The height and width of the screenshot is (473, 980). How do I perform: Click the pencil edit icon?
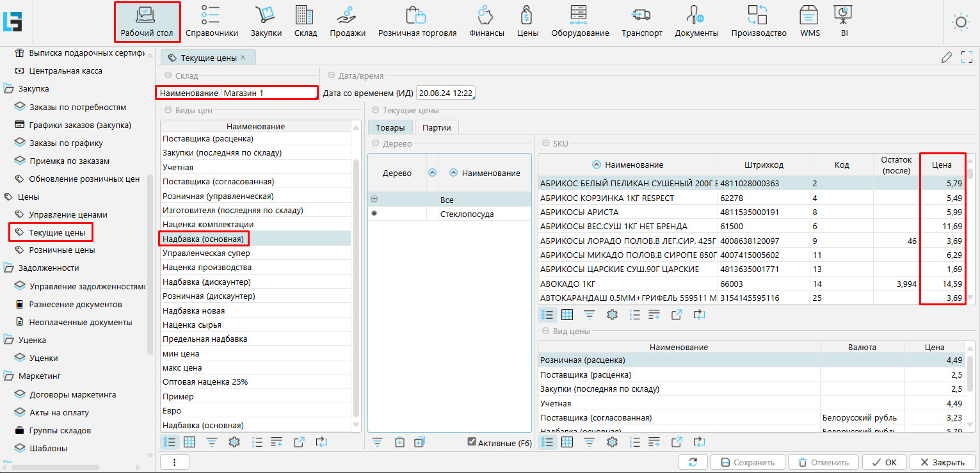[947, 58]
